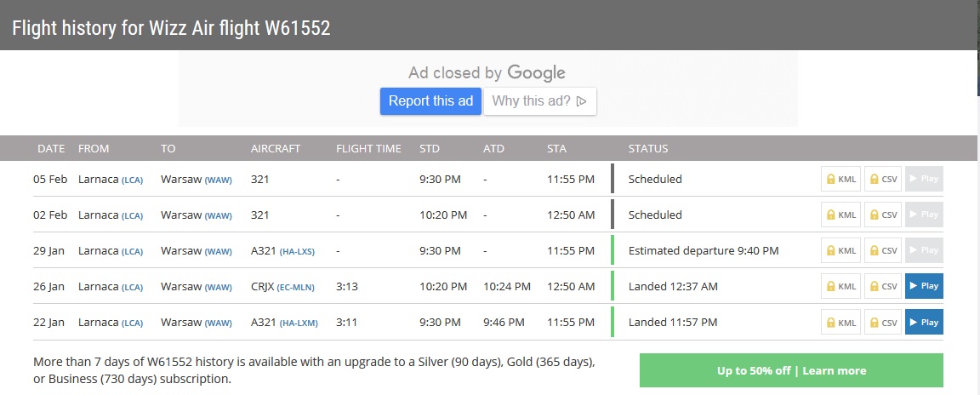Viewport: 980px width, 395px height.
Task: Open WAW airport link in 05 Feb row
Action: click(218, 180)
